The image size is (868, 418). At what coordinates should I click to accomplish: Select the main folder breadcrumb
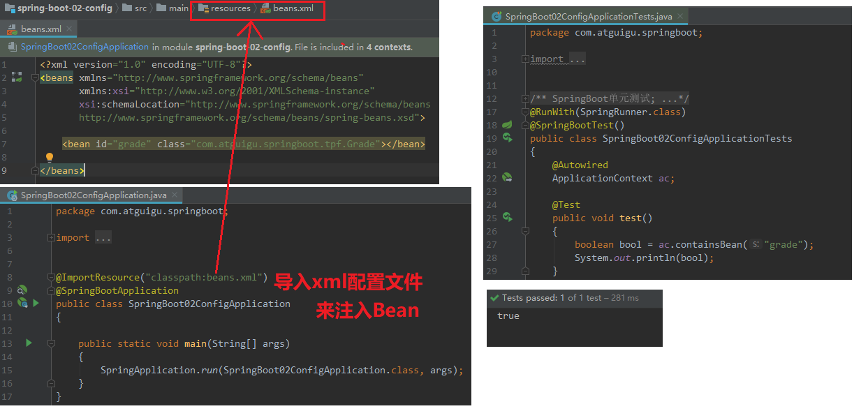172,8
